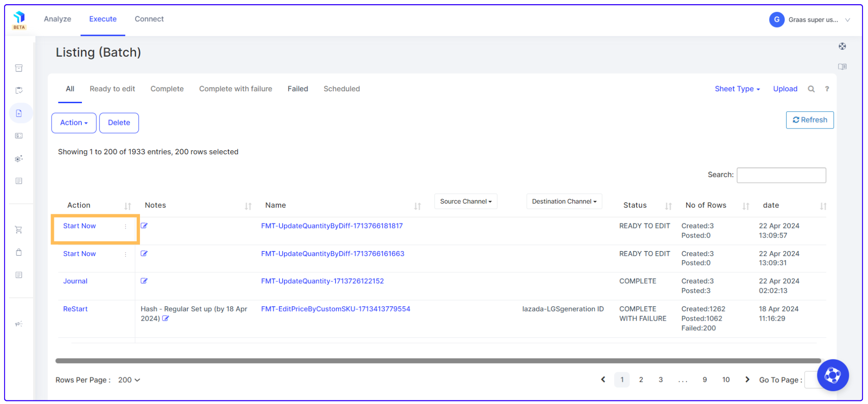868x404 pixels.
Task: Switch to Ready to edit tab
Action: tap(112, 89)
